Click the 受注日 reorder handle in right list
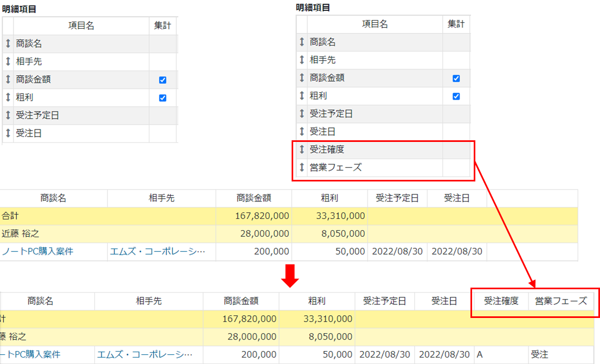 pyautogui.click(x=302, y=132)
